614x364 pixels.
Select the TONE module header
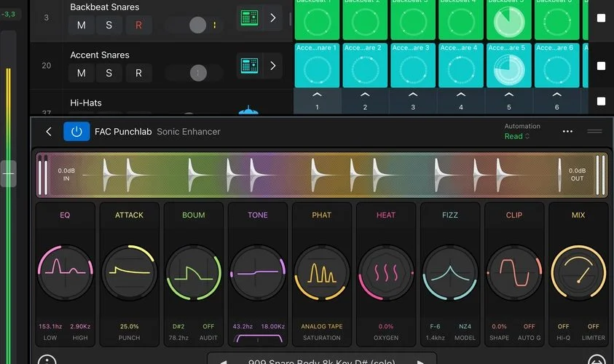pyautogui.click(x=258, y=215)
